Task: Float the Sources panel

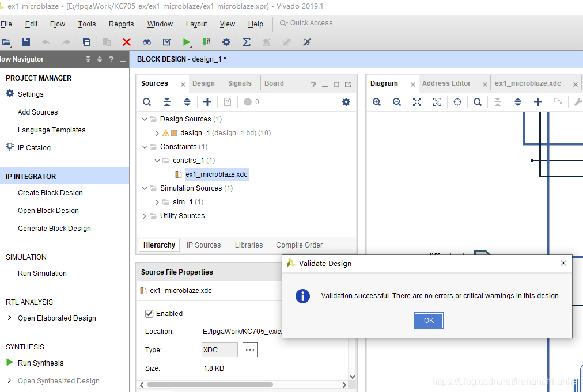Action: [x=348, y=85]
